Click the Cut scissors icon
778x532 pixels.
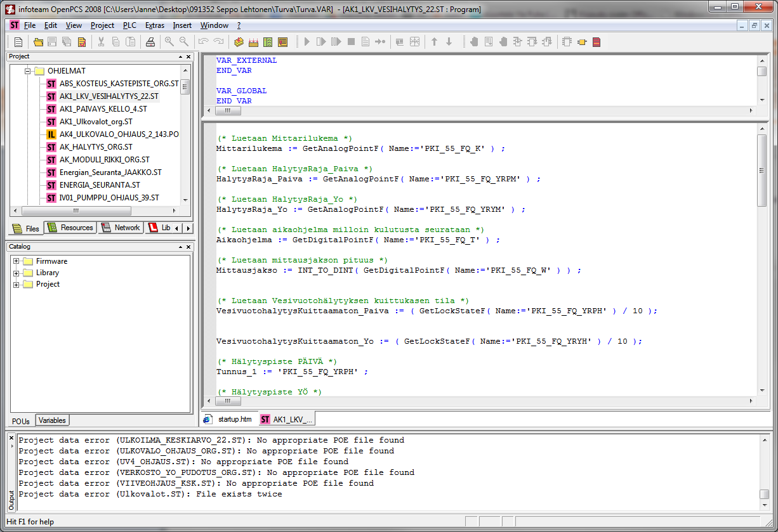(x=101, y=42)
